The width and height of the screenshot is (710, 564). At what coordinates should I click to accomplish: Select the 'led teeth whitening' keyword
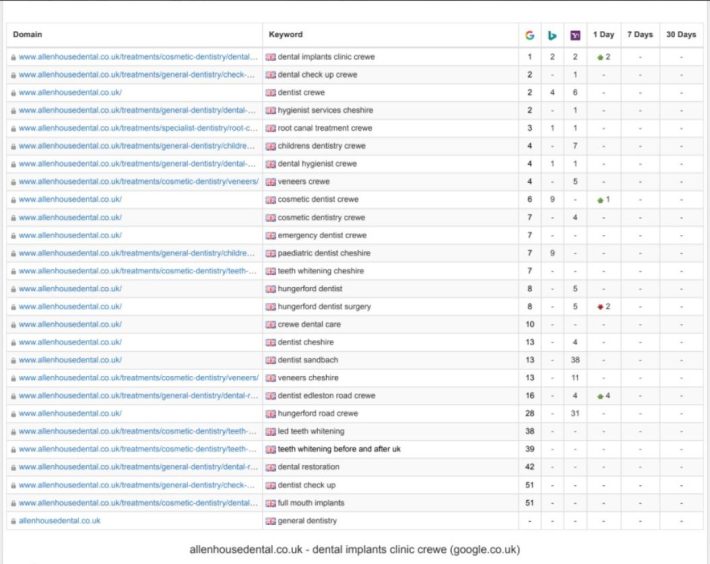tap(310, 432)
